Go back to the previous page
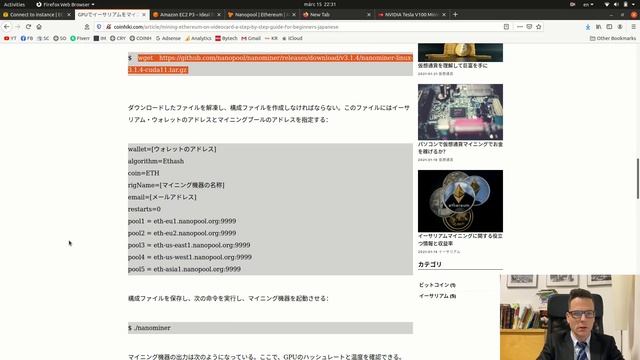The image size is (640, 360). 7,27
